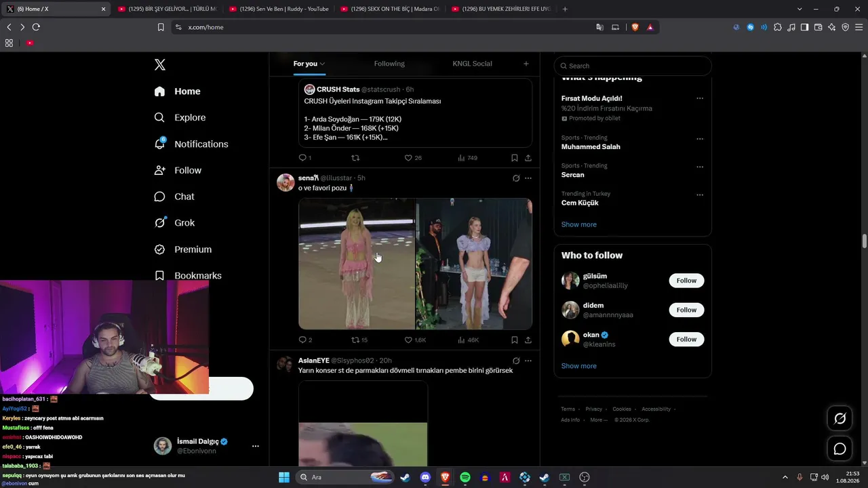The height and width of the screenshot is (488, 868).
Task: Open more options for Cem Küçük trend
Action: click(x=700, y=195)
